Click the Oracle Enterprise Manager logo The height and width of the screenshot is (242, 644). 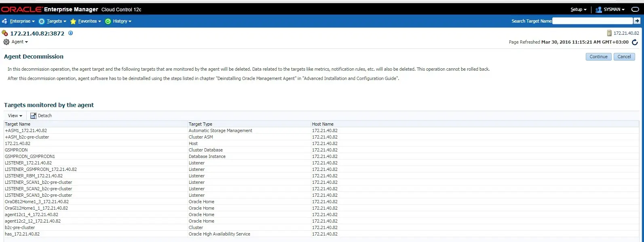coord(50,9)
